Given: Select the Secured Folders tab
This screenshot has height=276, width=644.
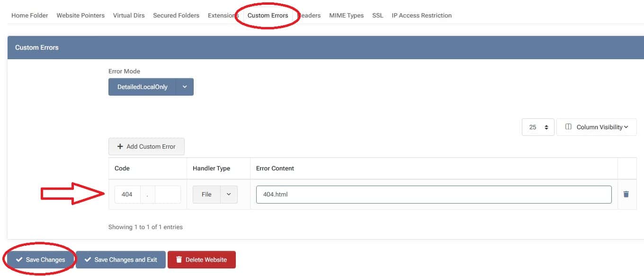Looking at the screenshot, I should pos(176,15).
